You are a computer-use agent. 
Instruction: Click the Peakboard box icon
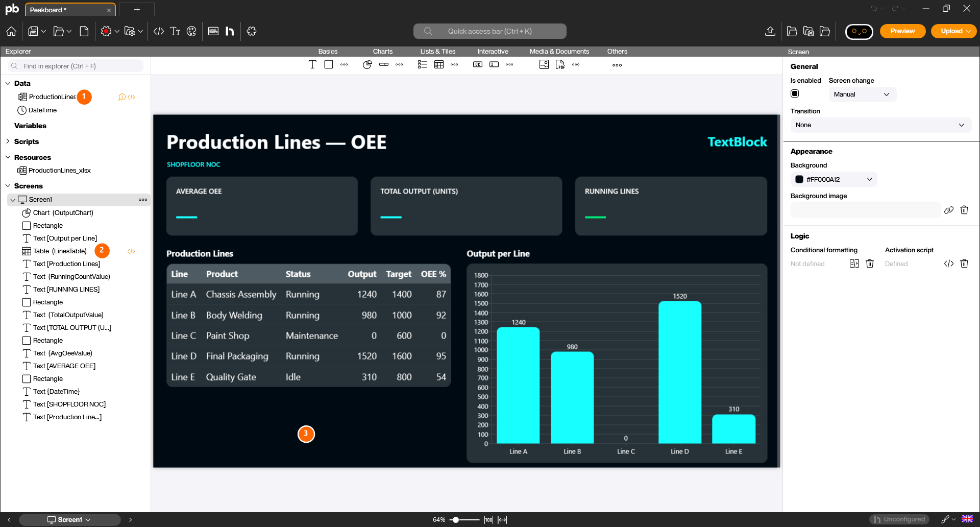point(213,31)
